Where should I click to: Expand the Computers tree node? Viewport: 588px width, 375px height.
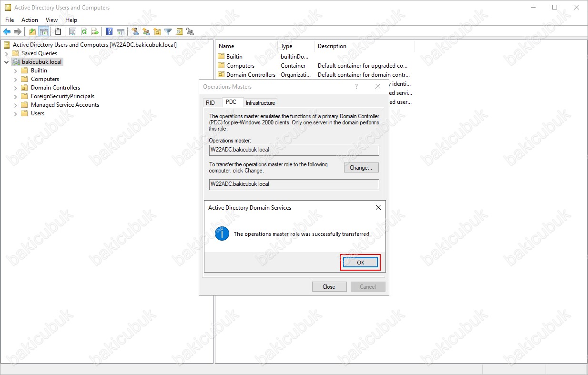(16, 79)
